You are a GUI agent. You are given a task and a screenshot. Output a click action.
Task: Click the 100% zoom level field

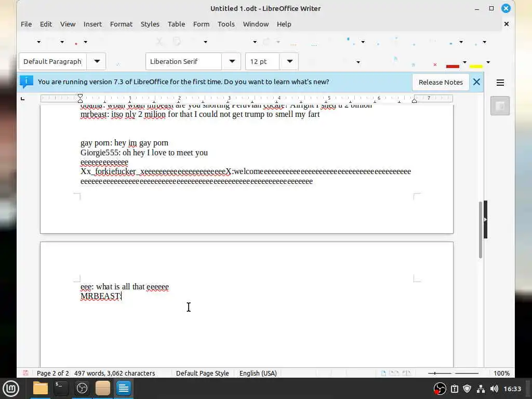[501, 373]
